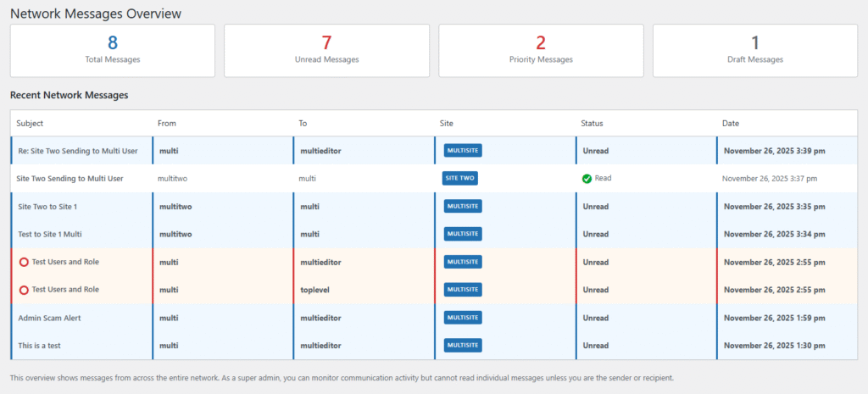Click sender 'multitwo' in the read message row

click(171, 179)
